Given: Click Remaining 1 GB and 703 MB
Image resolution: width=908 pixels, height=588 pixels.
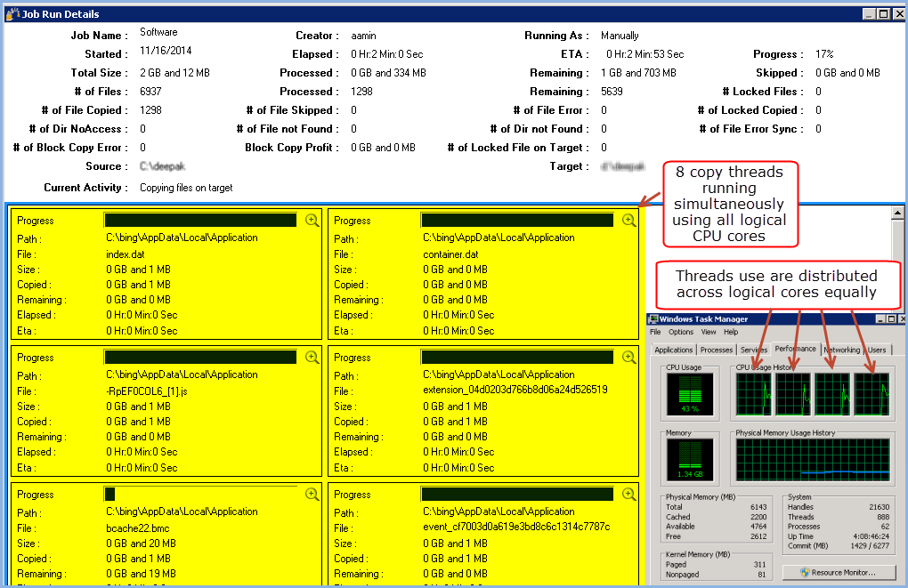Looking at the screenshot, I should (x=638, y=73).
